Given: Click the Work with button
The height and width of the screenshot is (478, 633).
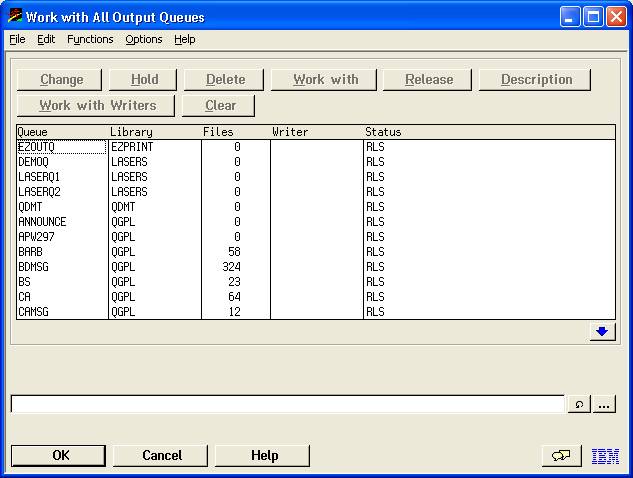Looking at the screenshot, I should (x=324, y=80).
